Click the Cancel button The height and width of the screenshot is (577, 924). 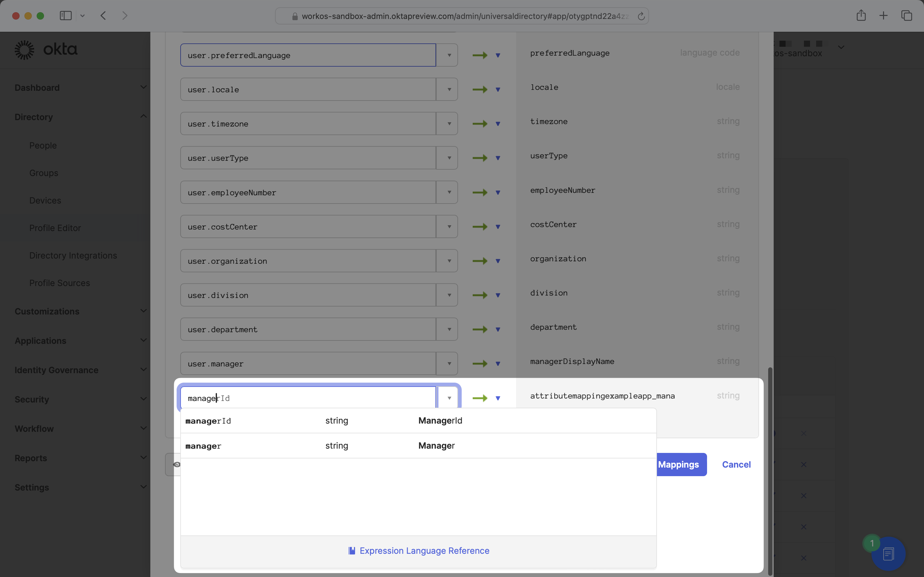(736, 465)
